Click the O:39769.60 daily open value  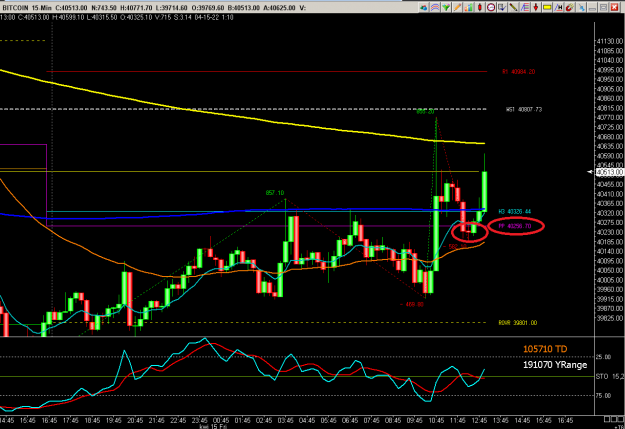(x=207, y=8)
